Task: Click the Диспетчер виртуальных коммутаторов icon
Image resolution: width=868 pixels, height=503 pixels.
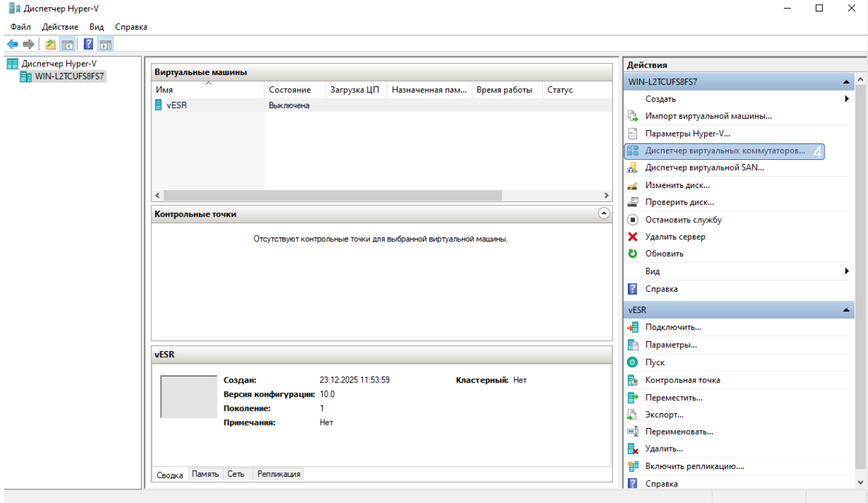Action: [632, 150]
